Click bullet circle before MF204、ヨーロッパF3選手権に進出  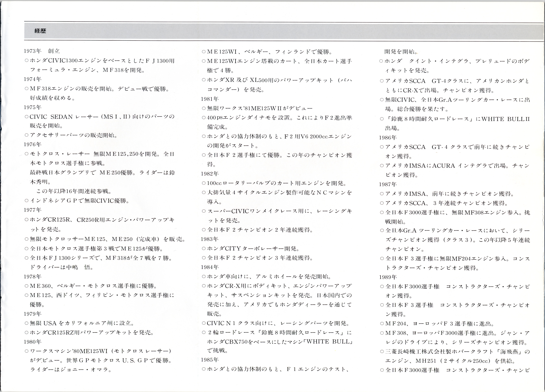tap(382, 324)
